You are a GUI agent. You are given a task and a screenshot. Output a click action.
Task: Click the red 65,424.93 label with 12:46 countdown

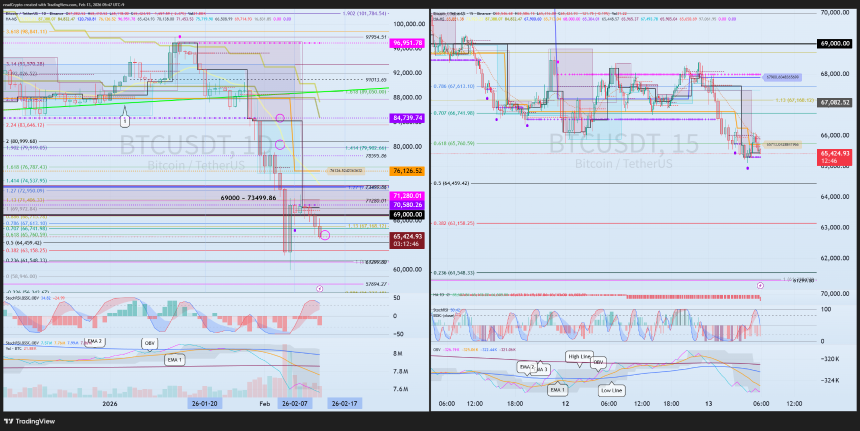pos(835,157)
